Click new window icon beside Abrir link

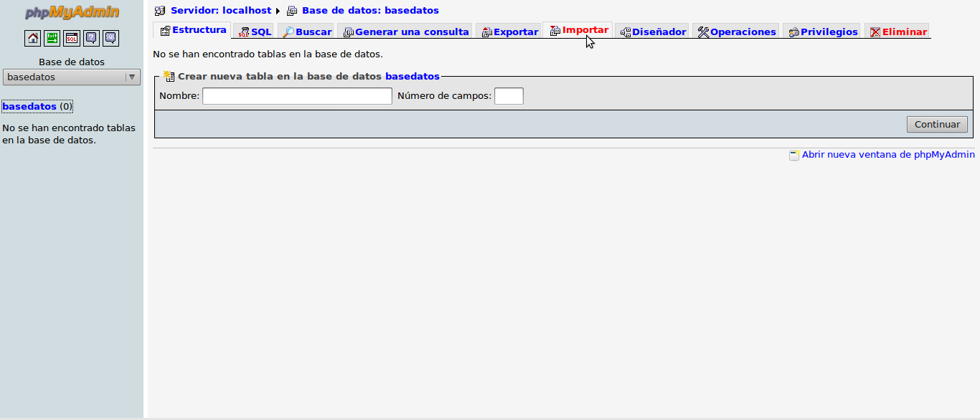(x=794, y=155)
